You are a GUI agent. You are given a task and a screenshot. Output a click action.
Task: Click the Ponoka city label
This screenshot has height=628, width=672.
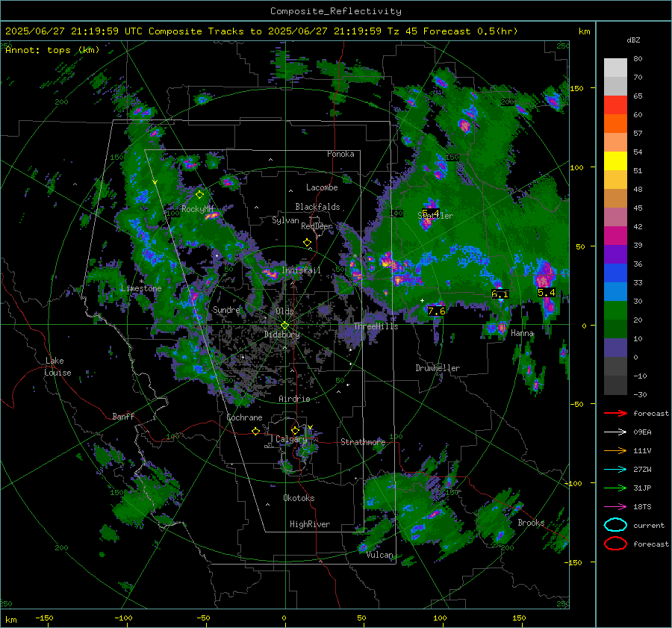340,154
